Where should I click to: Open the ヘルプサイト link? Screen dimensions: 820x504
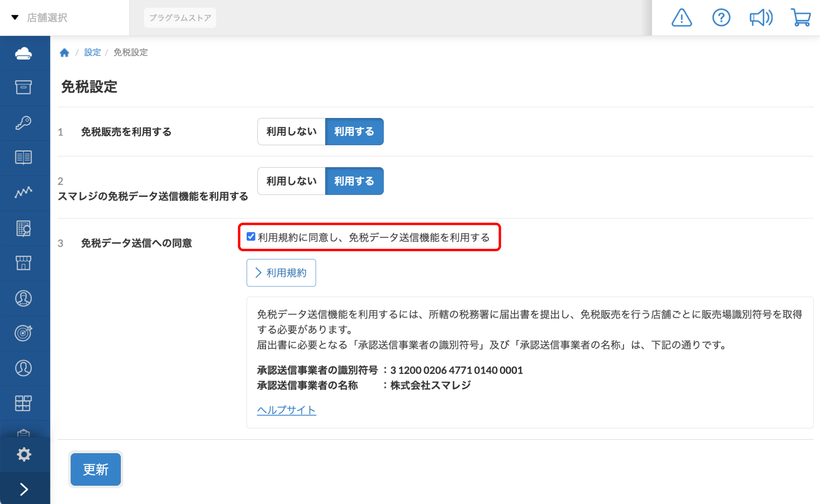[x=286, y=410]
